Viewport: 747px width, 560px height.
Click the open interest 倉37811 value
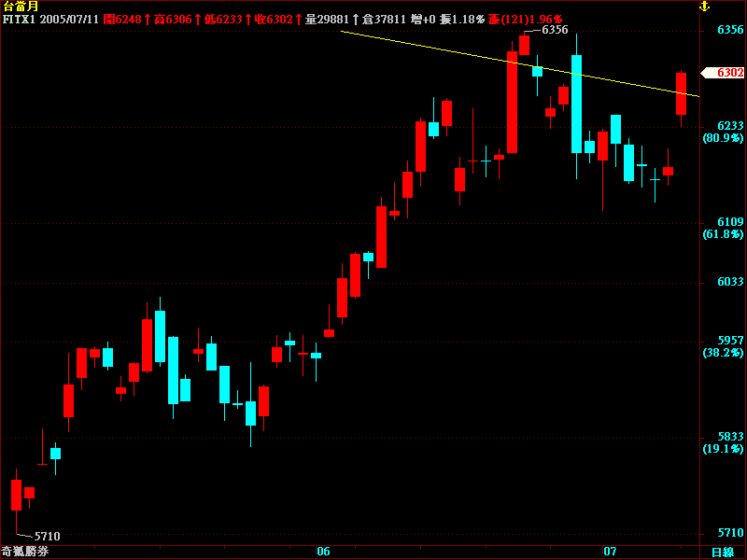[x=384, y=20]
